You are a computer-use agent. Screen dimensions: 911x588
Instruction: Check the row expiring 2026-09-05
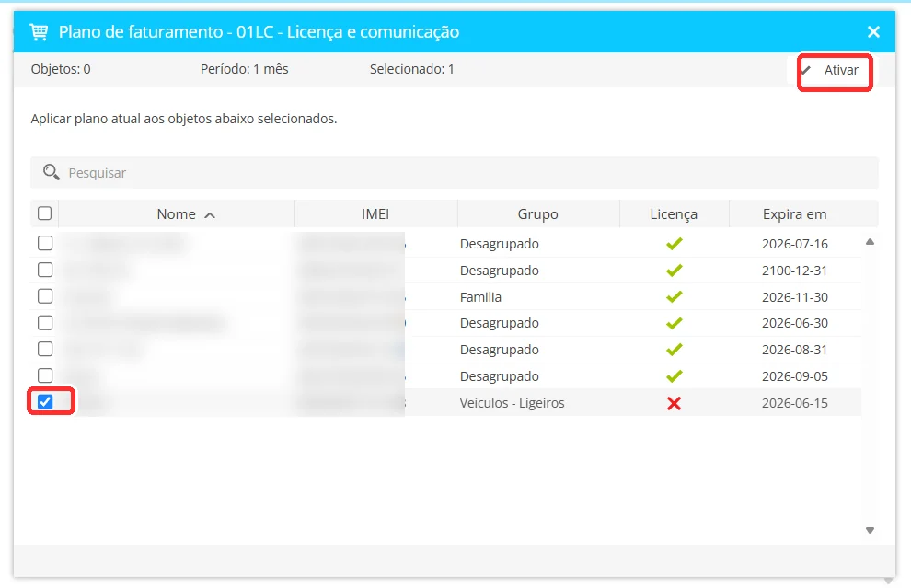pyautogui.click(x=45, y=375)
